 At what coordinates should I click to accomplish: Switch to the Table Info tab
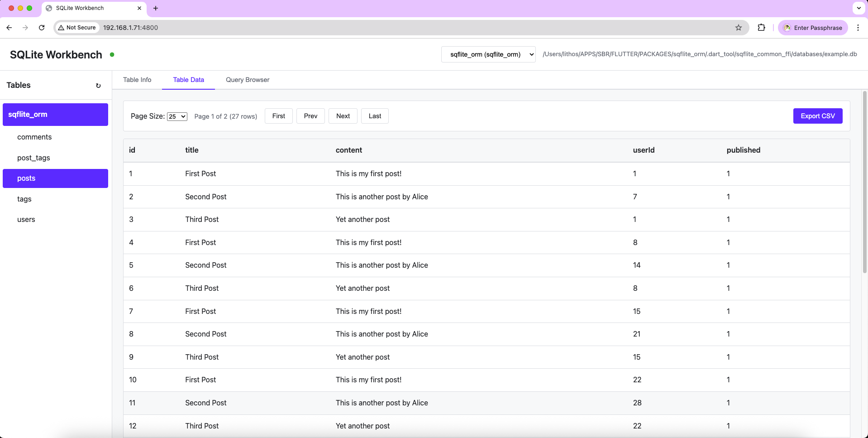click(x=137, y=80)
